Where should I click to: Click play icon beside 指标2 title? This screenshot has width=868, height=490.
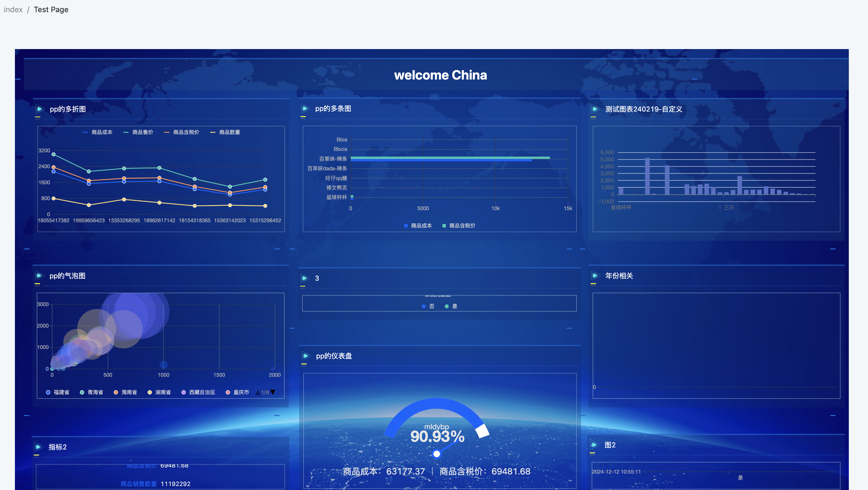(x=38, y=446)
